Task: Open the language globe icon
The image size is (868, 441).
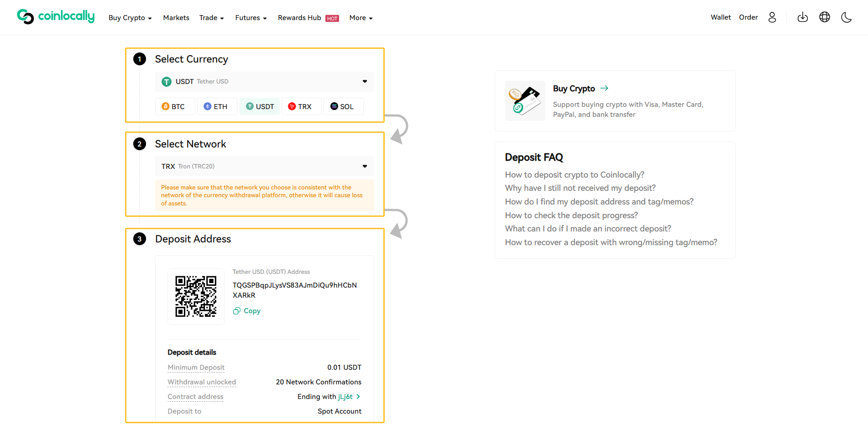Action: tap(825, 17)
